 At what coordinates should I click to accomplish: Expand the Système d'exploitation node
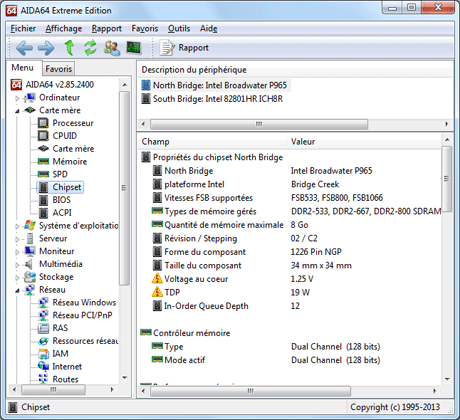(x=17, y=226)
